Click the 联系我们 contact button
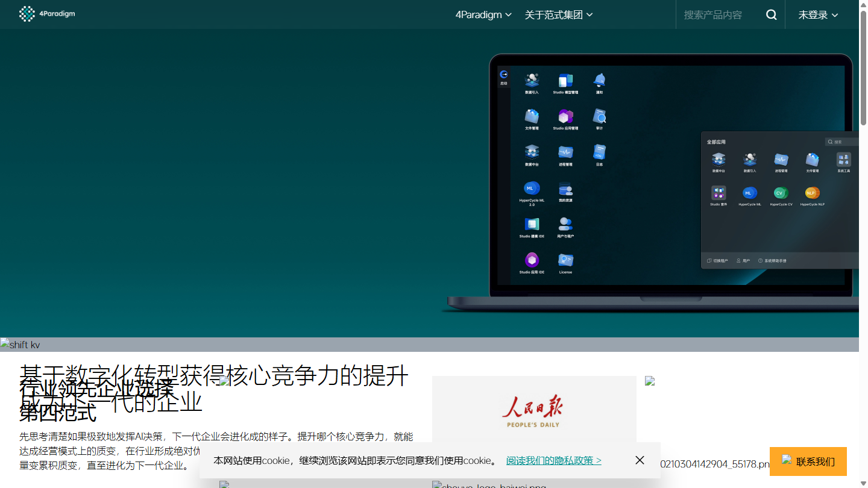The width and height of the screenshot is (868, 488). 808,461
